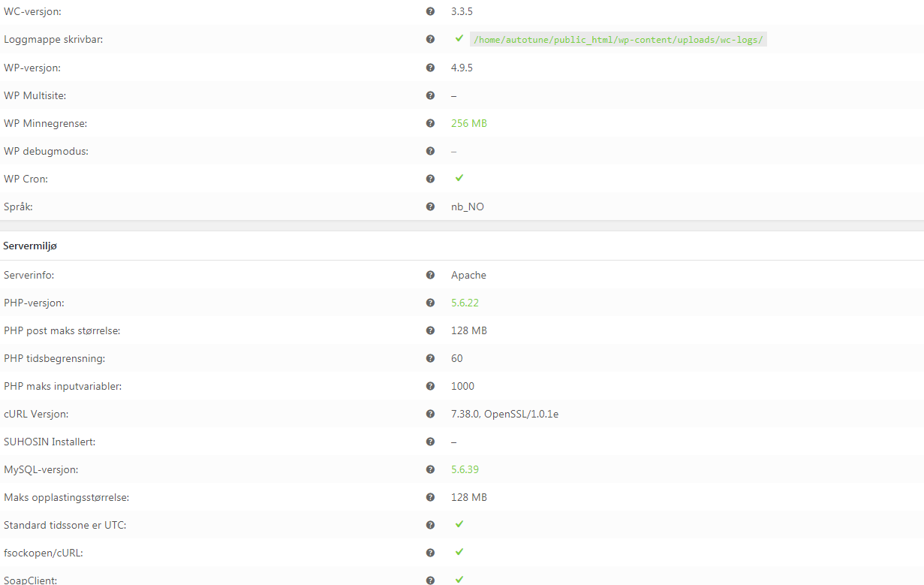This screenshot has height=585, width=924.
Task: Click the WC version value 3.3.5
Action: [x=462, y=12]
